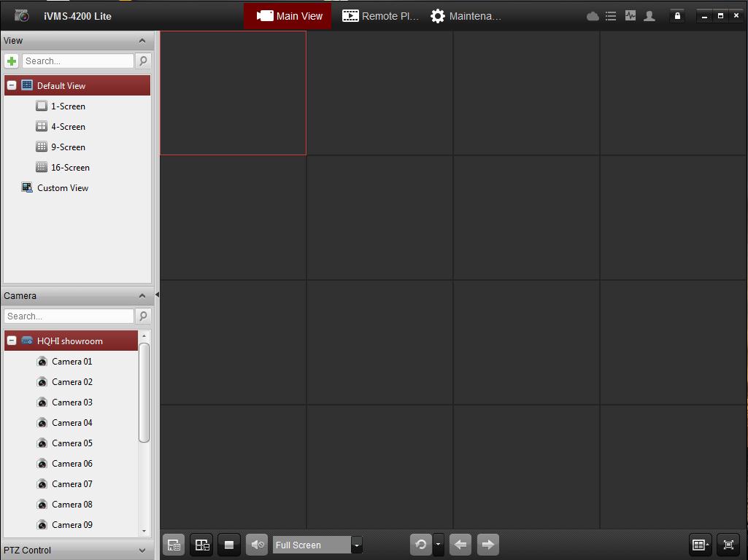
Task: Collapse the Camera panel
Action: 142,296
